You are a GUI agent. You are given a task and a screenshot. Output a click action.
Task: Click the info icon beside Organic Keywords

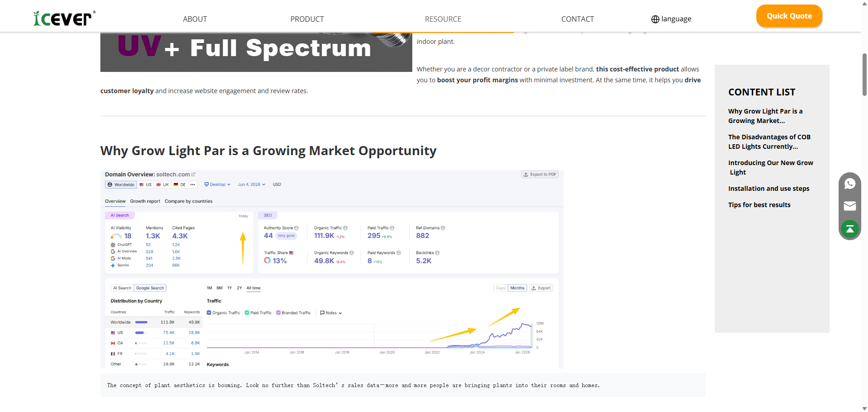tap(352, 253)
